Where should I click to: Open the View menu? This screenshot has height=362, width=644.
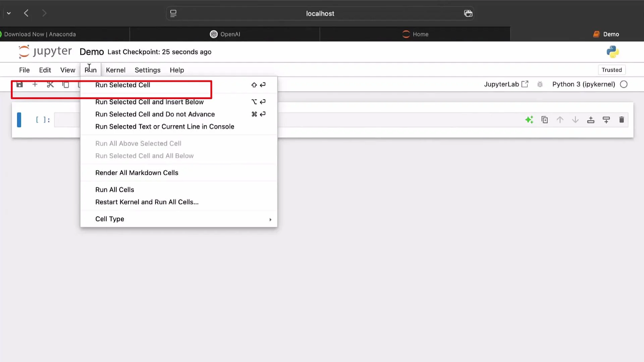coord(68,70)
